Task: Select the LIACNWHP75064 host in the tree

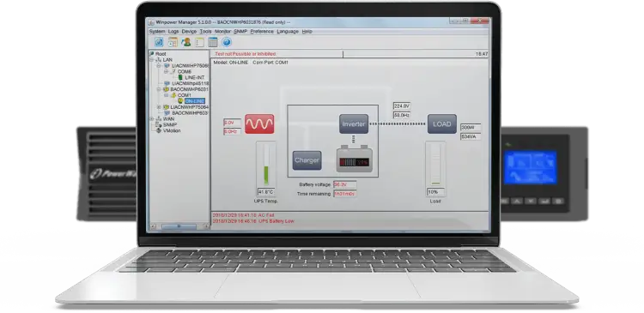Action: point(190,107)
